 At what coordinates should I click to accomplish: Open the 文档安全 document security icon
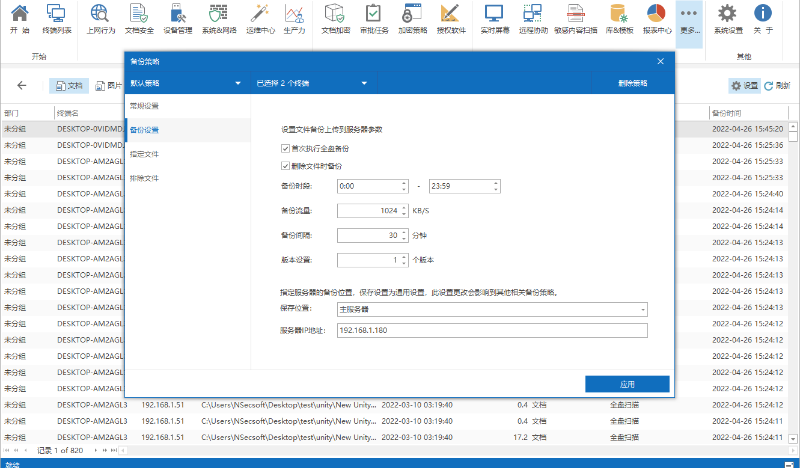click(139, 19)
